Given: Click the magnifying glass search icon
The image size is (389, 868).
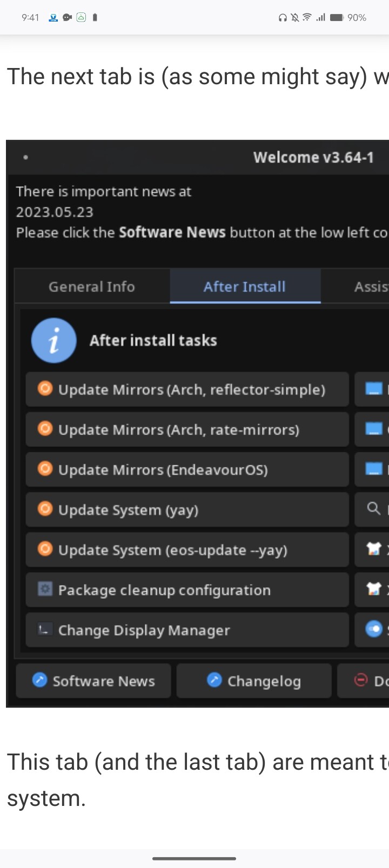Looking at the screenshot, I should pyautogui.click(x=373, y=508).
